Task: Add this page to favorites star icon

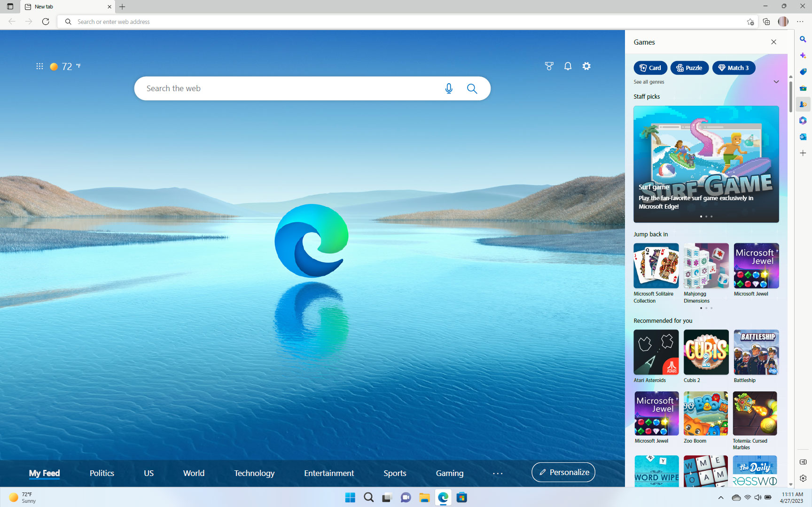Action: pos(750,22)
